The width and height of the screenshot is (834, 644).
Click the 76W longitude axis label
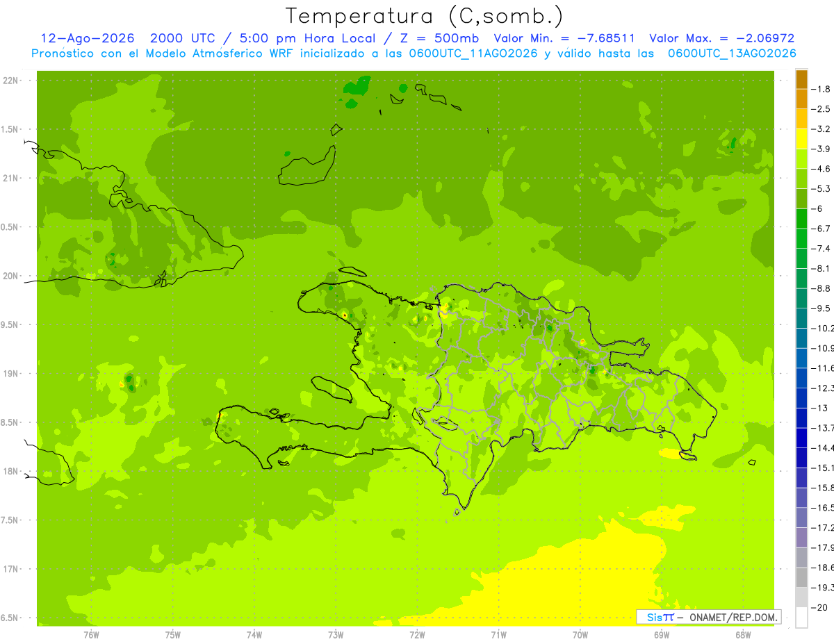click(91, 634)
